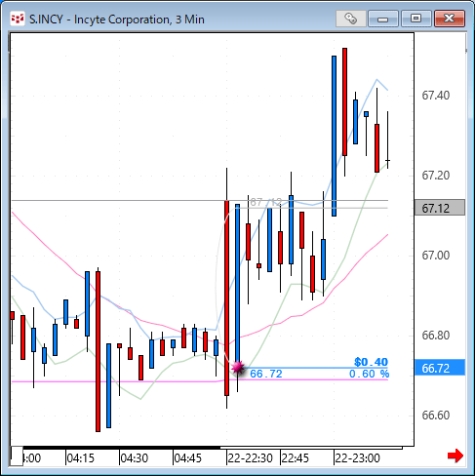This screenshot has height=476, width=475.
Task: Click the 22:45 time axis label
Action: (295, 458)
